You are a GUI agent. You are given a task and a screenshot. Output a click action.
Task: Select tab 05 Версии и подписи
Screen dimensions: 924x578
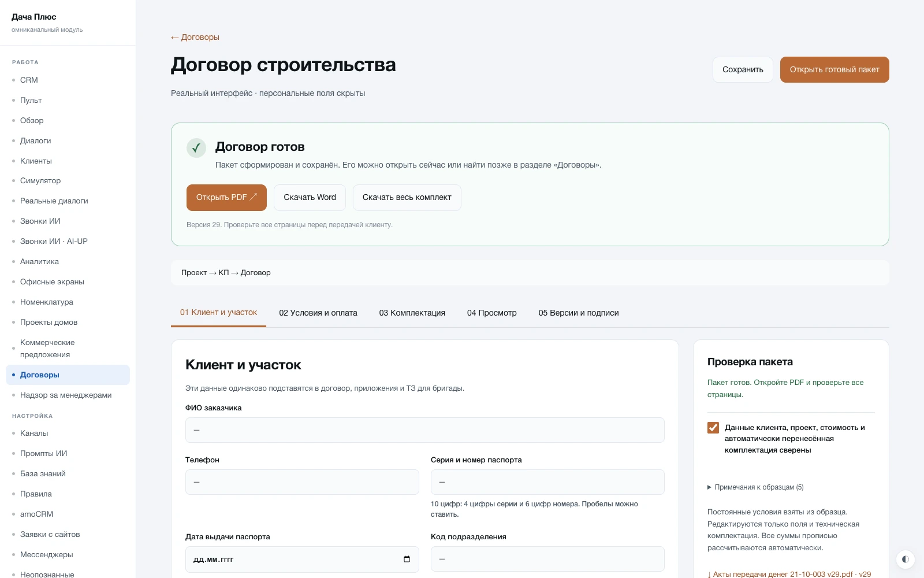[x=579, y=313]
